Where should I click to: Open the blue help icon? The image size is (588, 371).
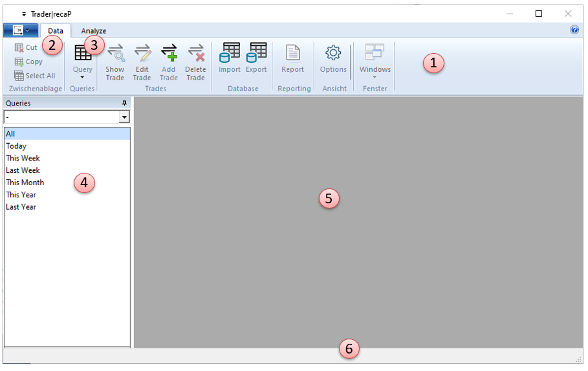point(574,30)
